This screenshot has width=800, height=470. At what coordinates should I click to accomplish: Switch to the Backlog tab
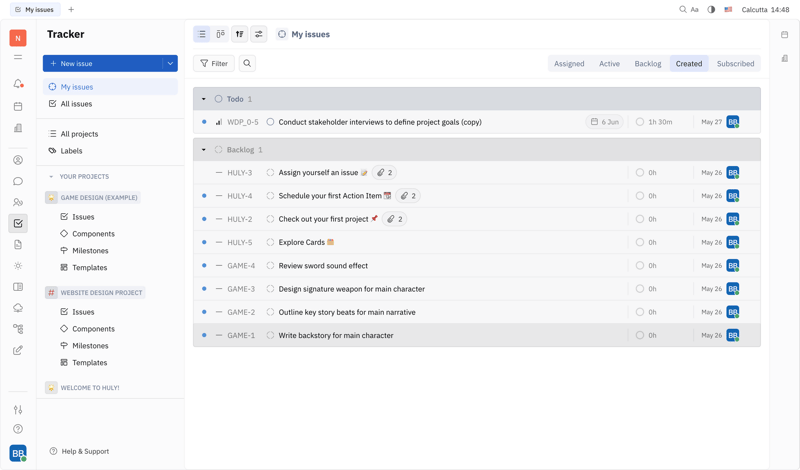pos(648,64)
